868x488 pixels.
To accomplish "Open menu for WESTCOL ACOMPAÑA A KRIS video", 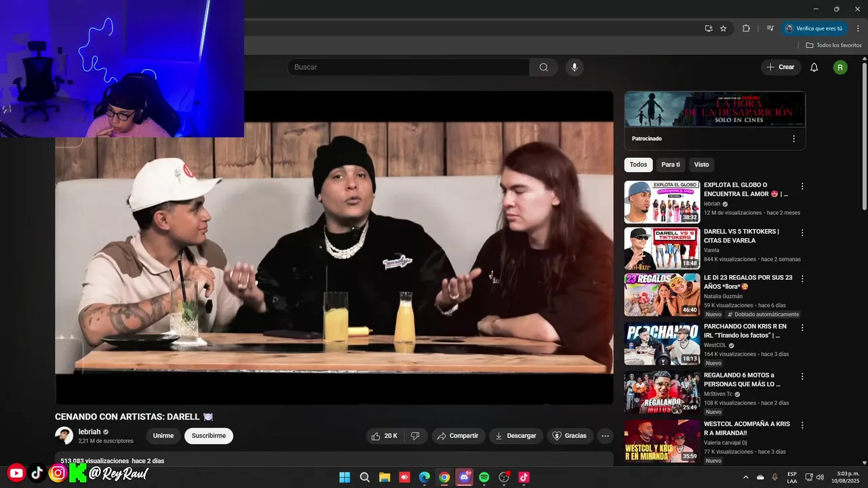I will click(x=802, y=425).
